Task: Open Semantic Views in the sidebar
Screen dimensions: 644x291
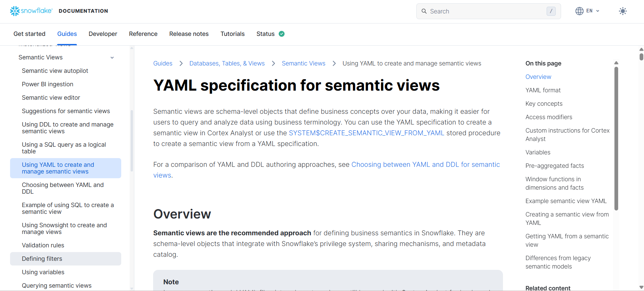Action: (41, 57)
